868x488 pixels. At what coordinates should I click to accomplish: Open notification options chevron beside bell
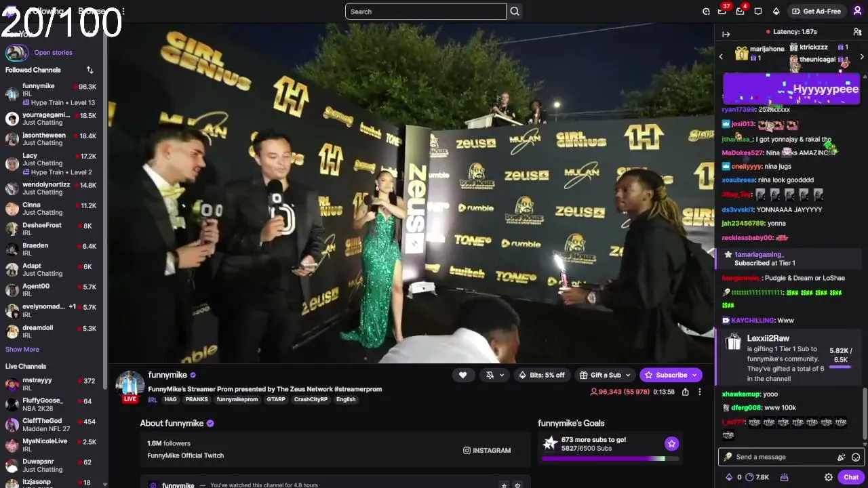[502, 375]
